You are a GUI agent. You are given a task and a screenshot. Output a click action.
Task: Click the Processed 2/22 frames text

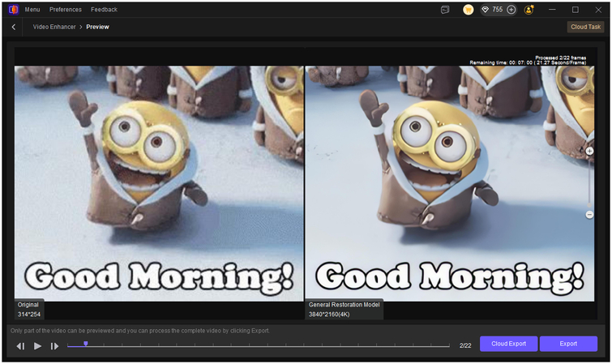coord(560,58)
